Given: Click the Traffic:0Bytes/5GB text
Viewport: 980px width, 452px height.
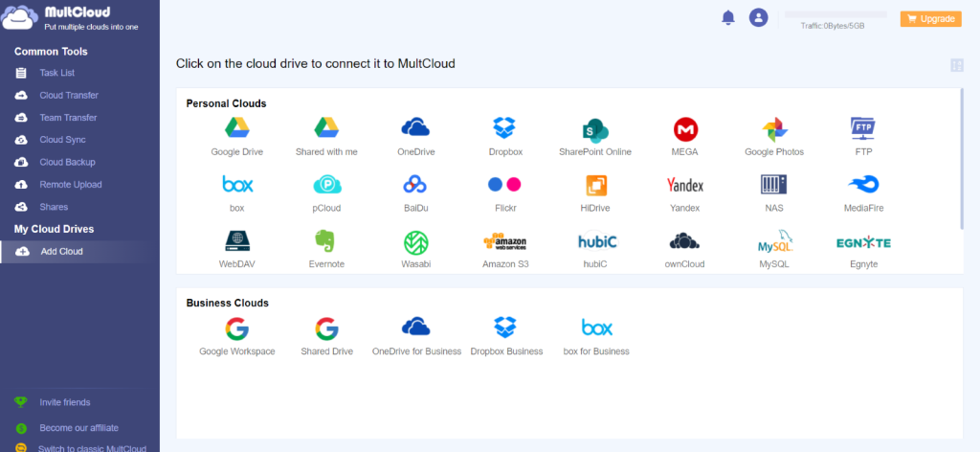Looking at the screenshot, I should click(833, 26).
